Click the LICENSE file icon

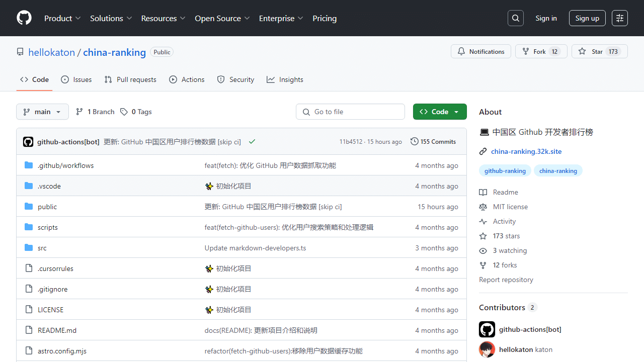click(29, 310)
